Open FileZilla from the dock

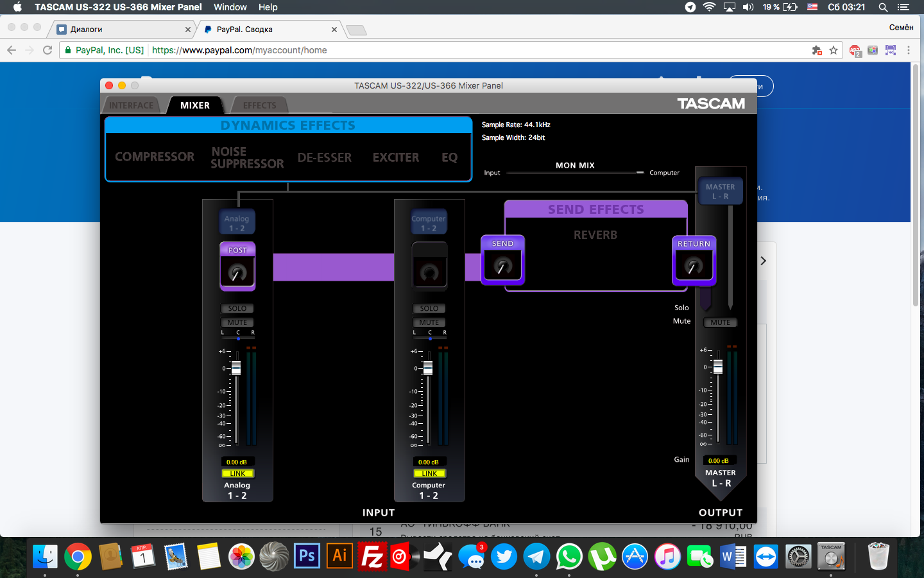point(373,556)
